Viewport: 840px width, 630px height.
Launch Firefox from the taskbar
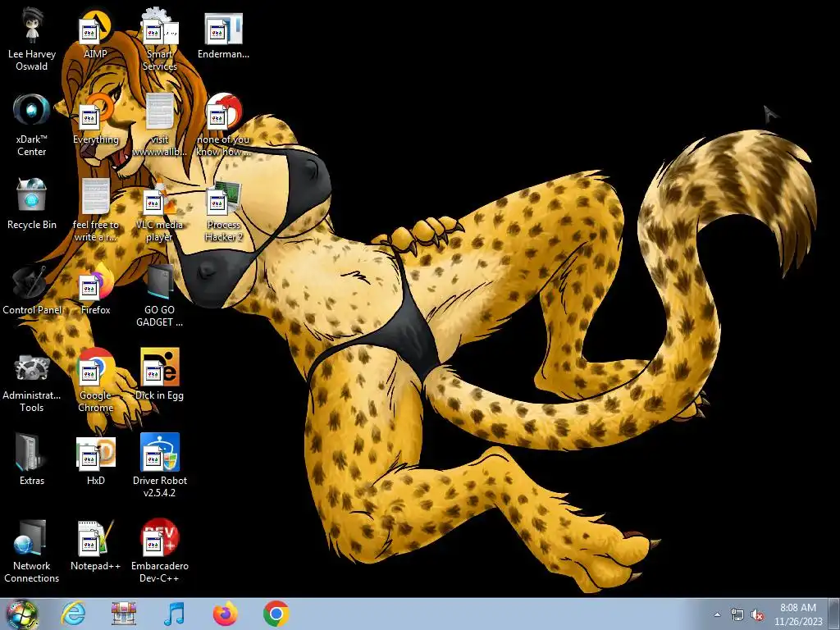coord(225,614)
